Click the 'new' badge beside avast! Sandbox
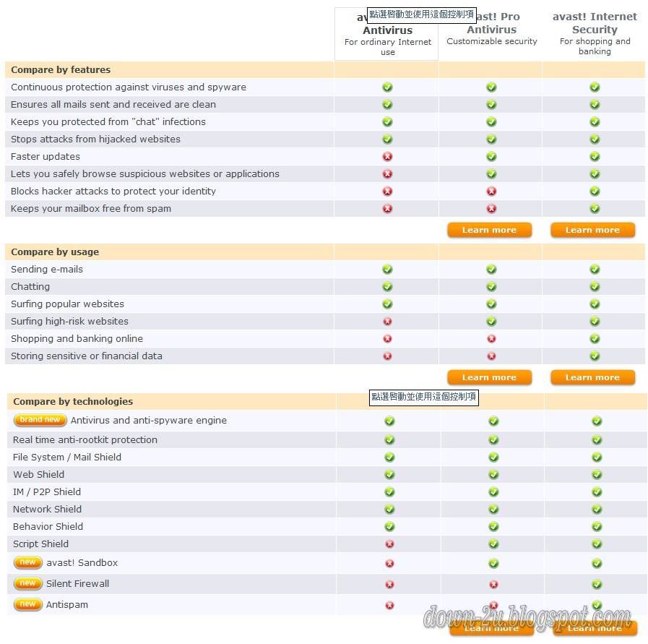The width and height of the screenshot is (648, 644). pyautogui.click(x=27, y=562)
